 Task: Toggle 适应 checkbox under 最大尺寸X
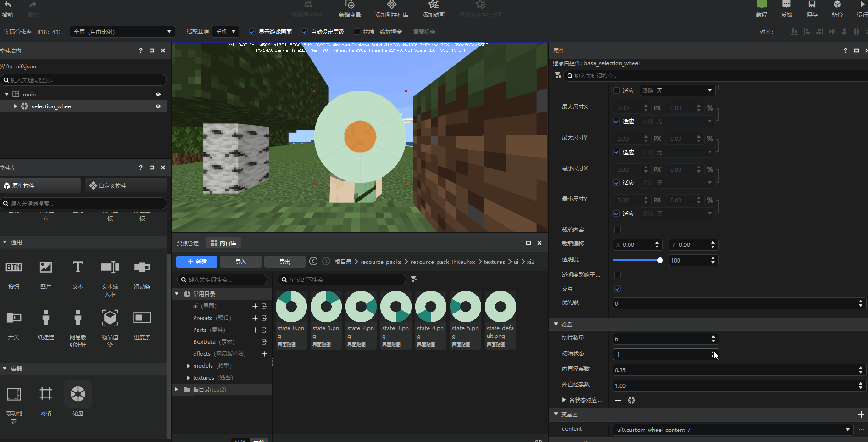617,121
